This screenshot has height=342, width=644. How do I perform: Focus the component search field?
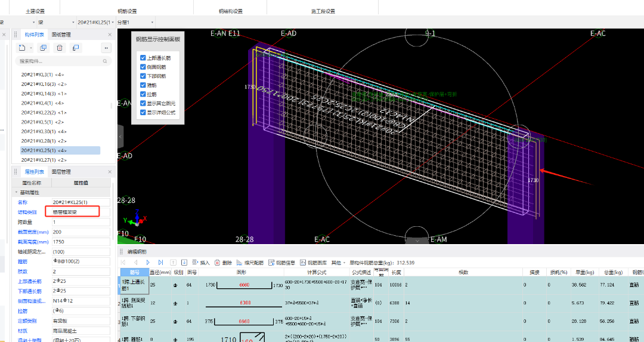click(x=64, y=61)
